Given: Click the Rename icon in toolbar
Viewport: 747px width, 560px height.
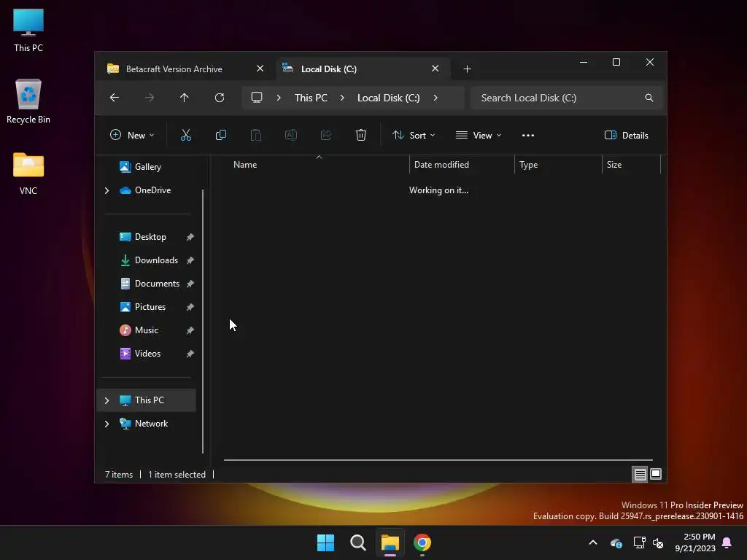Looking at the screenshot, I should tap(290, 135).
